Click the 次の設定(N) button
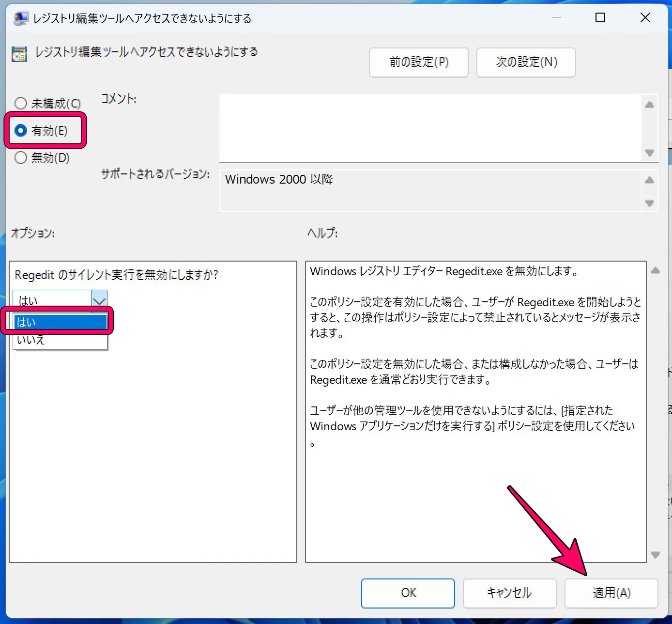This screenshot has width=672, height=624. [526, 62]
